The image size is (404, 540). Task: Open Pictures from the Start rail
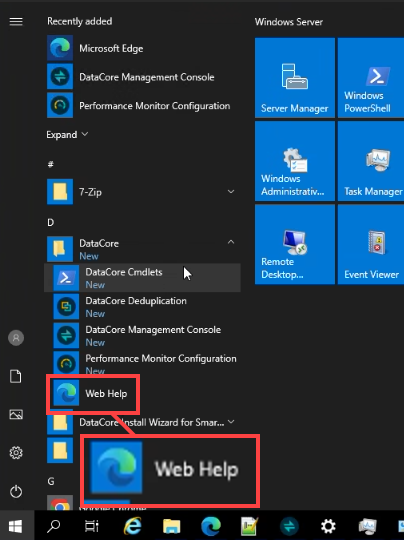[x=16, y=414]
